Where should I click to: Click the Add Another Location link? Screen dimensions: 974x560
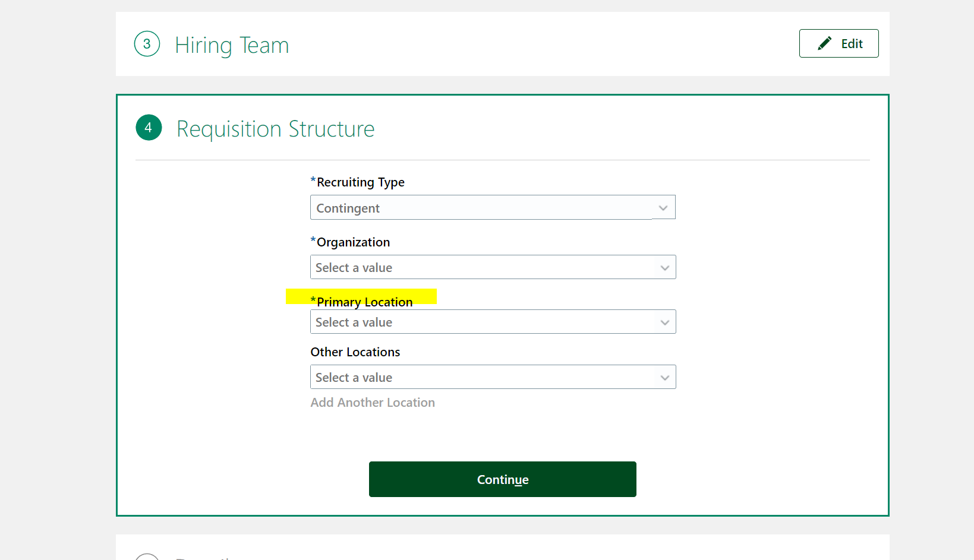[x=373, y=403]
